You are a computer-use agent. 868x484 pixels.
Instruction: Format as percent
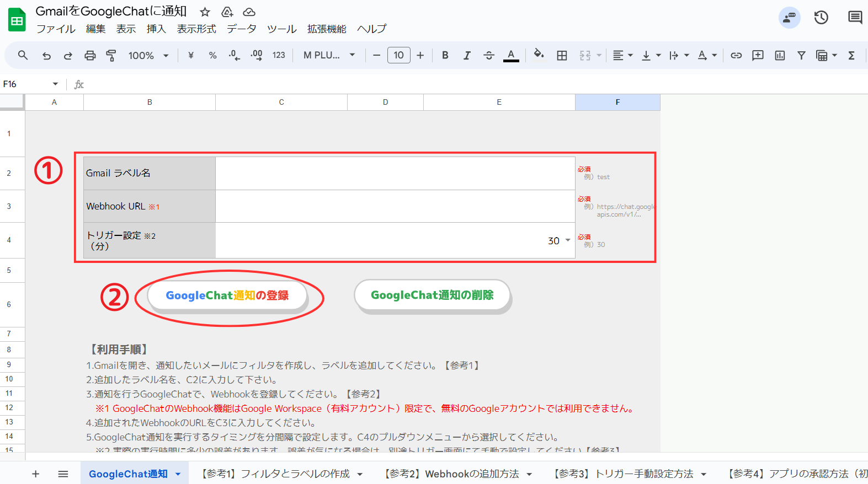[x=212, y=55]
